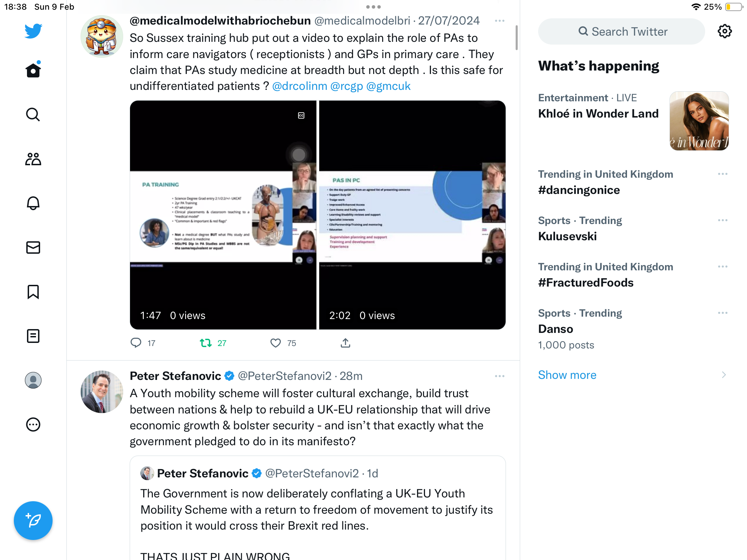Open the search settings gear icon
The width and height of the screenshot is (747, 560).
pos(725,31)
